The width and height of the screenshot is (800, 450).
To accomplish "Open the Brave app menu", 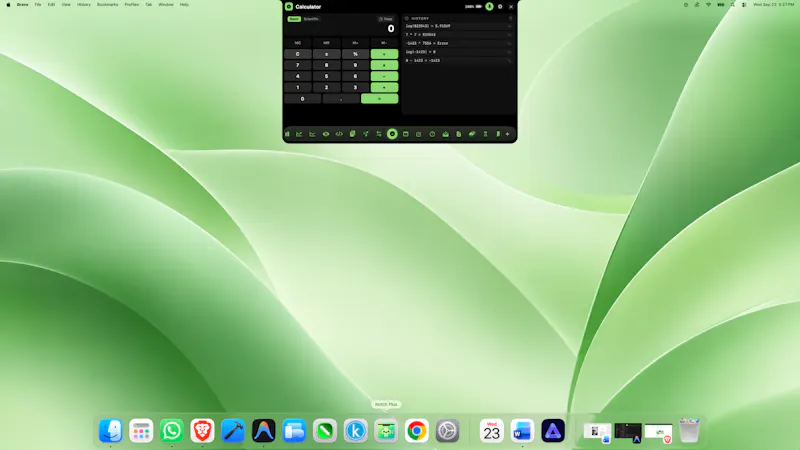I will (22, 5).
